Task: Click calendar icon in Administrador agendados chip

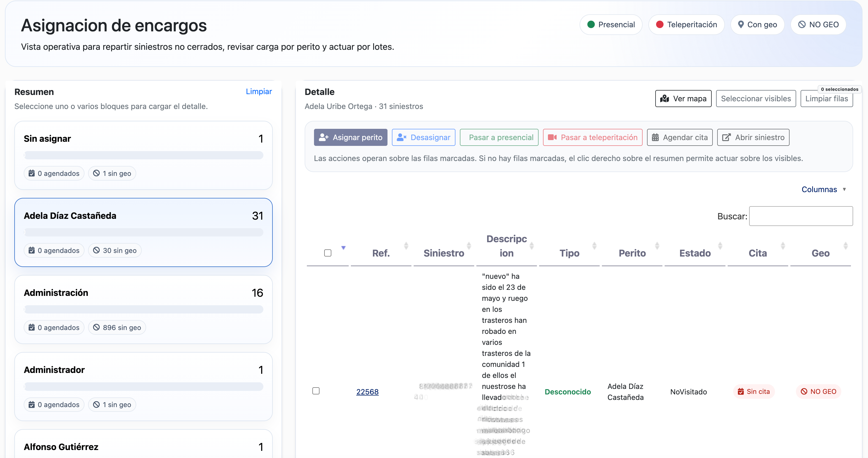Action: click(x=32, y=404)
